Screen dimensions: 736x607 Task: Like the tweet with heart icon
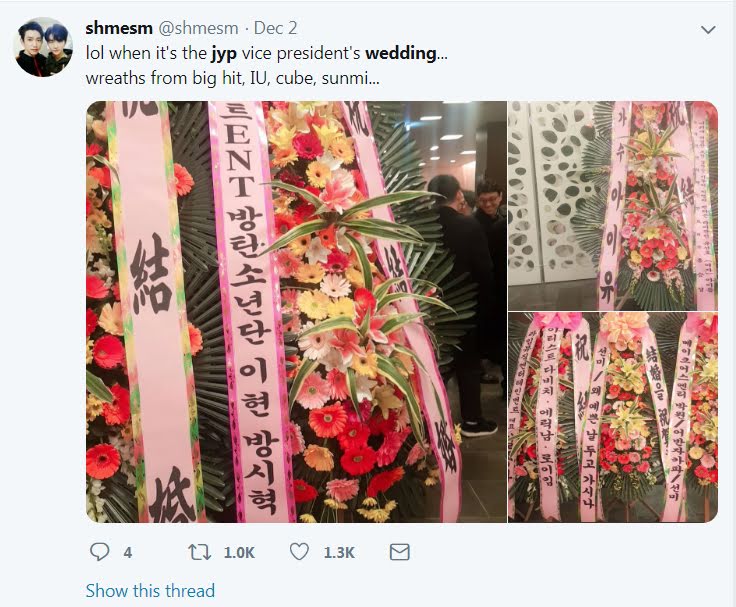click(x=299, y=552)
